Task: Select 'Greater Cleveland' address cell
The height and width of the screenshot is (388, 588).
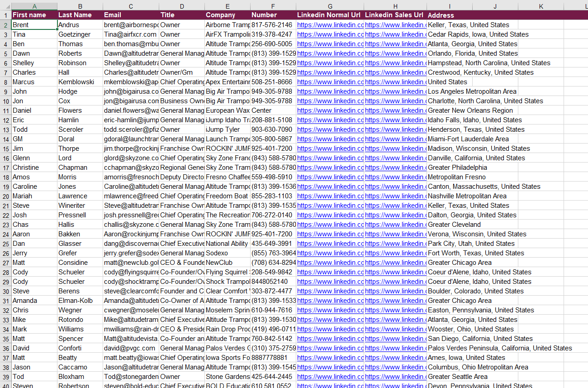Action: (x=454, y=225)
